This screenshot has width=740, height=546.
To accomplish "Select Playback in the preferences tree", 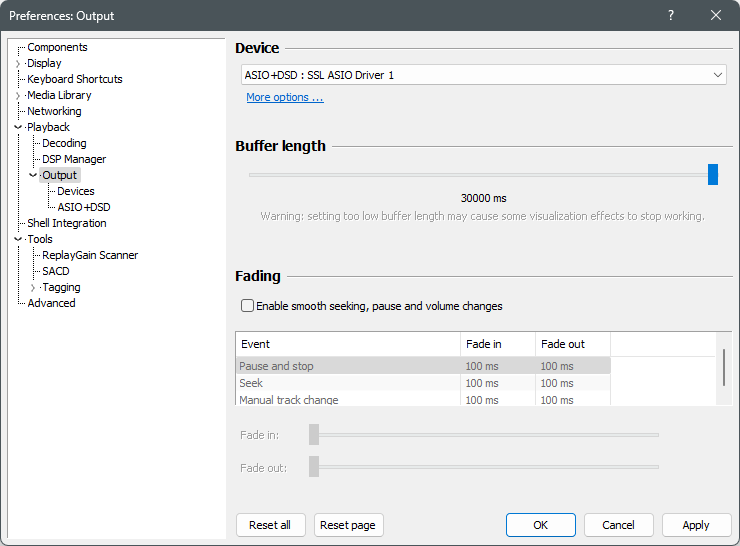I will 48,127.
